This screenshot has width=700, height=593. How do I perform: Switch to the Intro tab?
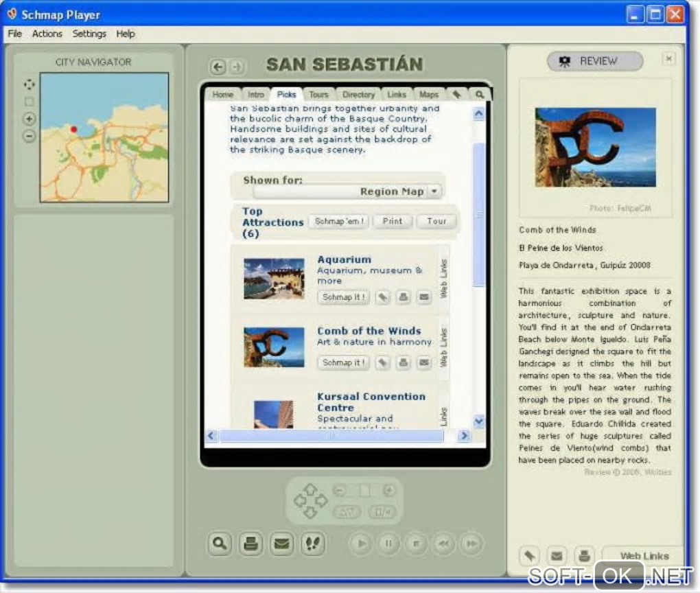click(256, 95)
